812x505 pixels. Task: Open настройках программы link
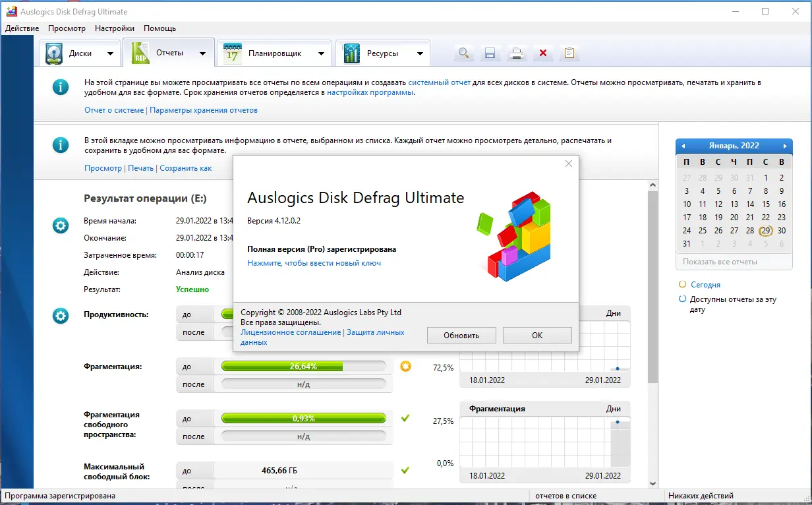pos(370,92)
